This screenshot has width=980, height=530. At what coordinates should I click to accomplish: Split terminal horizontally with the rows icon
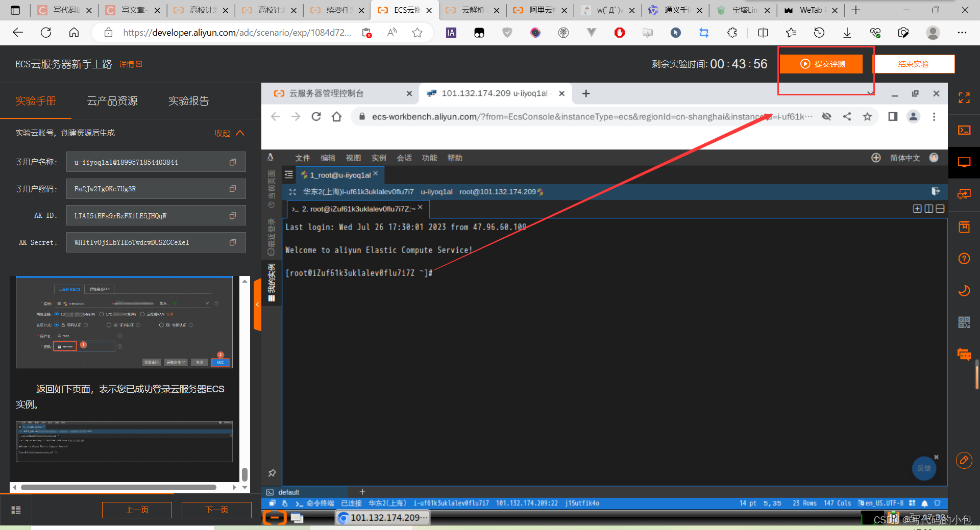[x=940, y=209]
